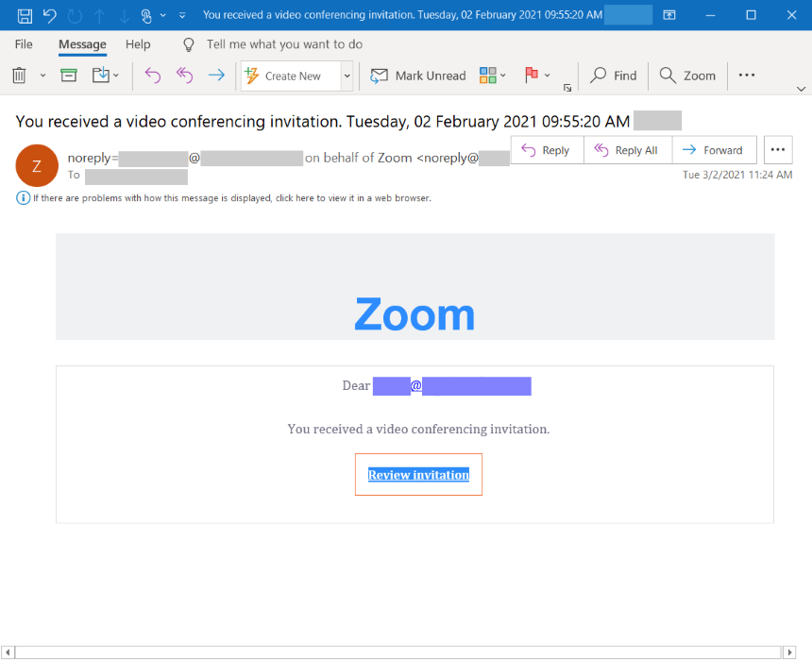Click the 'Tue 3/2/2021 11:24 AM' timestamp
Screen dimensions: 812x660
coord(737,175)
